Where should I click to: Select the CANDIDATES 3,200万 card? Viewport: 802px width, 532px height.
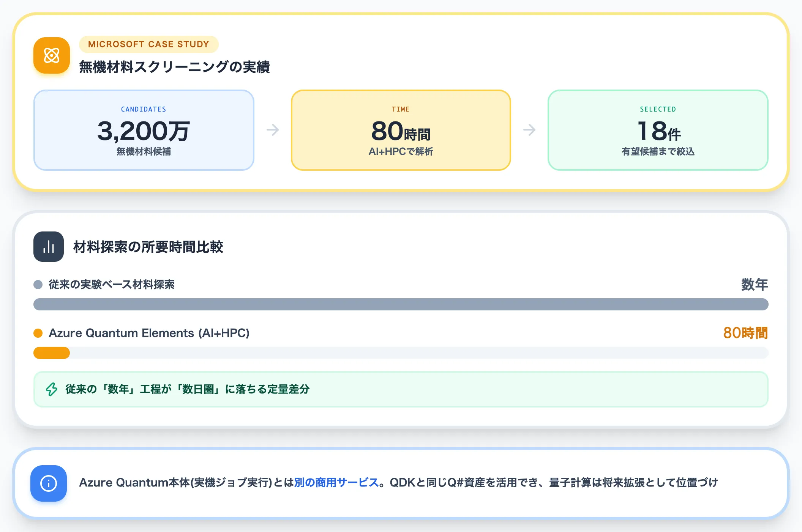[x=144, y=130]
